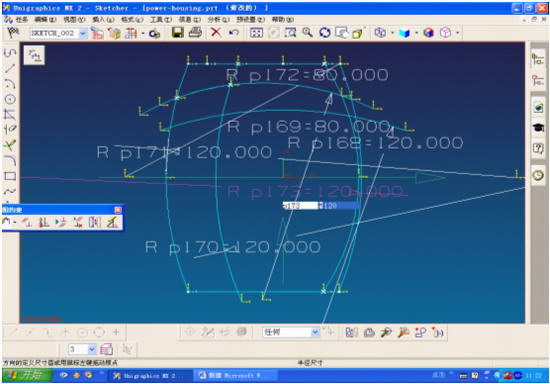Image resolution: width=550 pixels, height=384 pixels.
Task: Click the Constraints icon in floating toolbar
Action: tap(26, 222)
